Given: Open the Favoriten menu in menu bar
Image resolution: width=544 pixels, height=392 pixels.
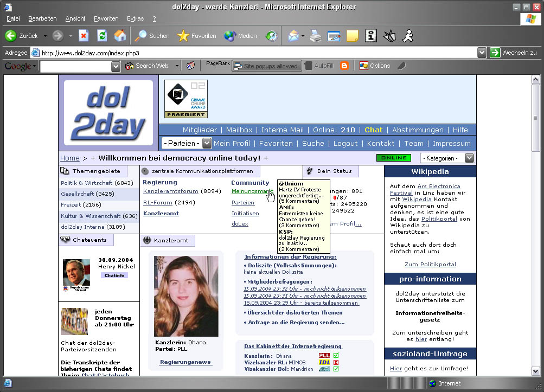Looking at the screenshot, I should tap(106, 18).
